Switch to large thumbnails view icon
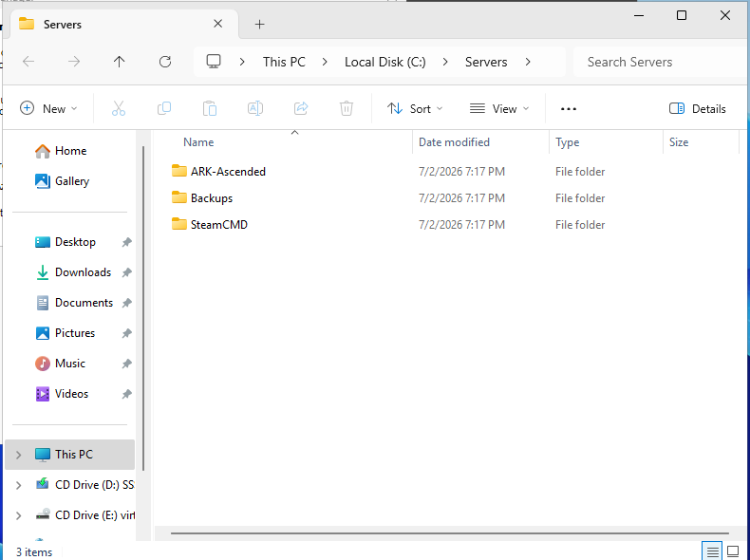The width and height of the screenshot is (750, 560). point(733,551)
